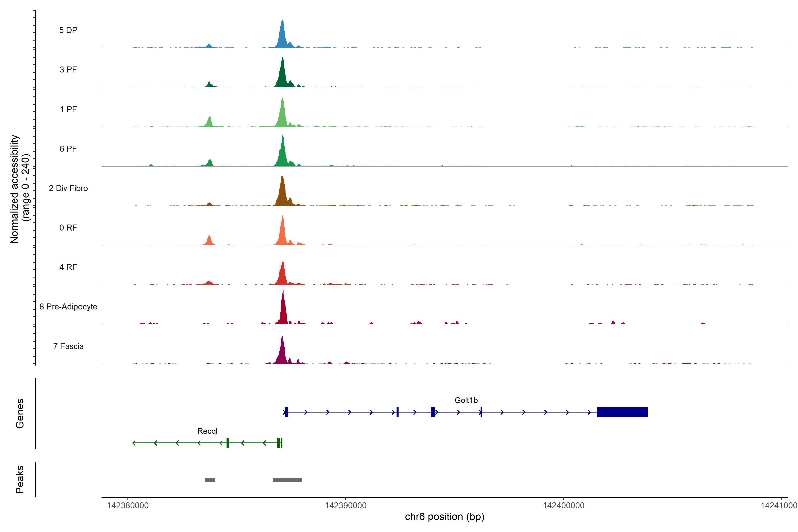Click the large Golt1b last exon block
Screen dimensions: 798x532
coord(622,412)
